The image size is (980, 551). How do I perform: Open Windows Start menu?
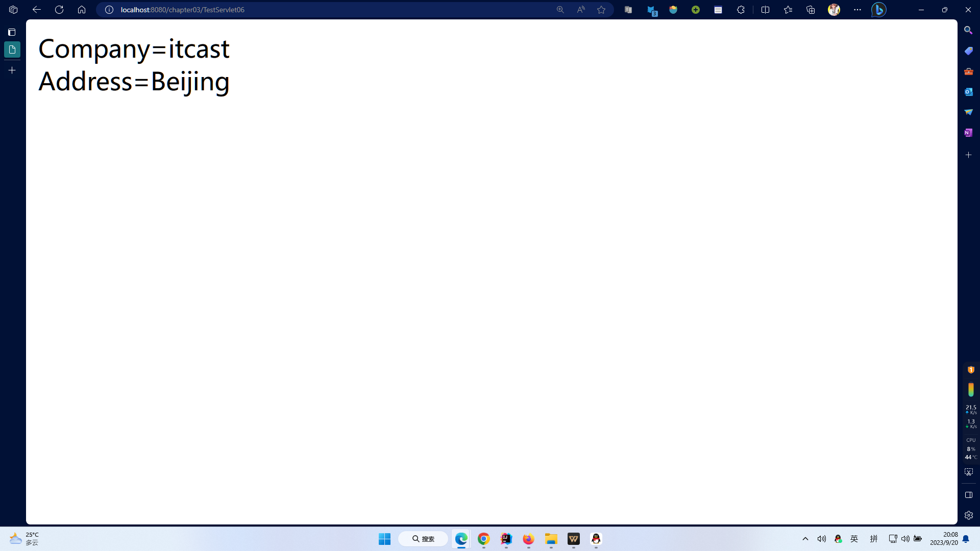point(384,539)
